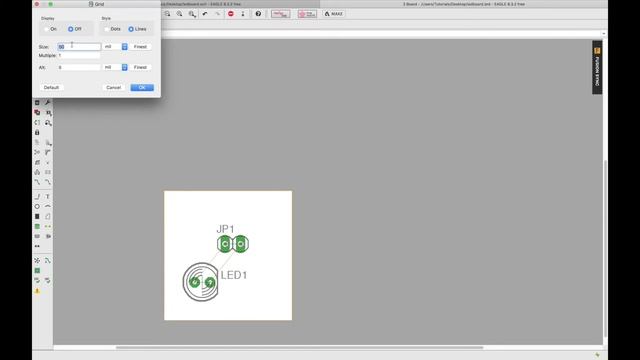
Task: Click the Multiple input field
Action: (79, 55)
